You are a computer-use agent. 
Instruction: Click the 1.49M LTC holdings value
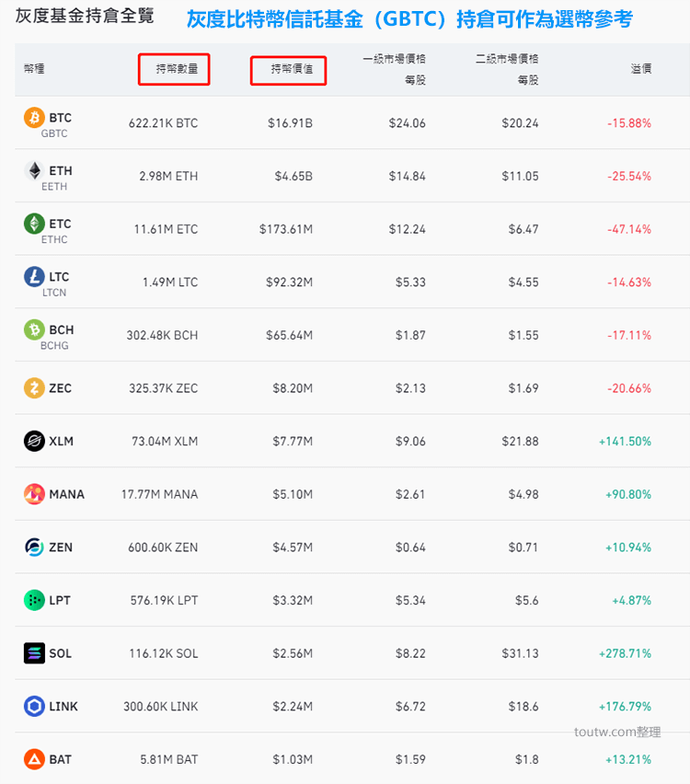tap(170, 282)
